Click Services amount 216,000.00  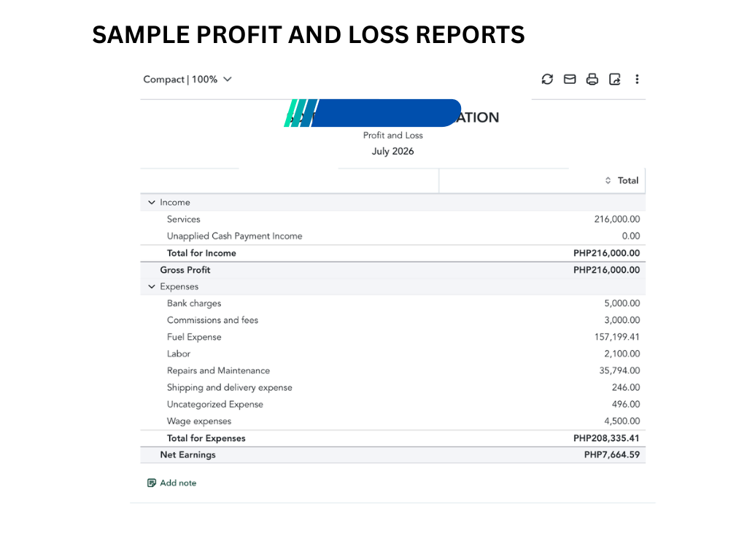[617, 219]
